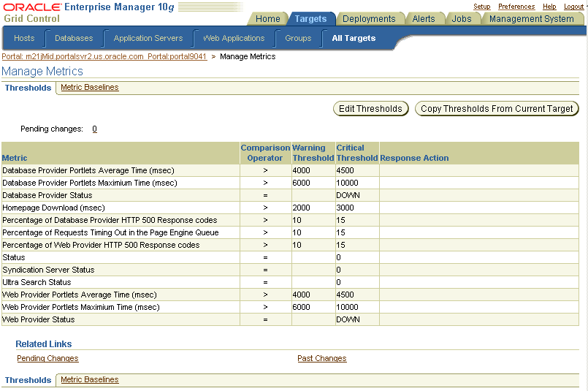Select the Ultra Search Status row
588x391 pixels.
(x=290, y=282)
